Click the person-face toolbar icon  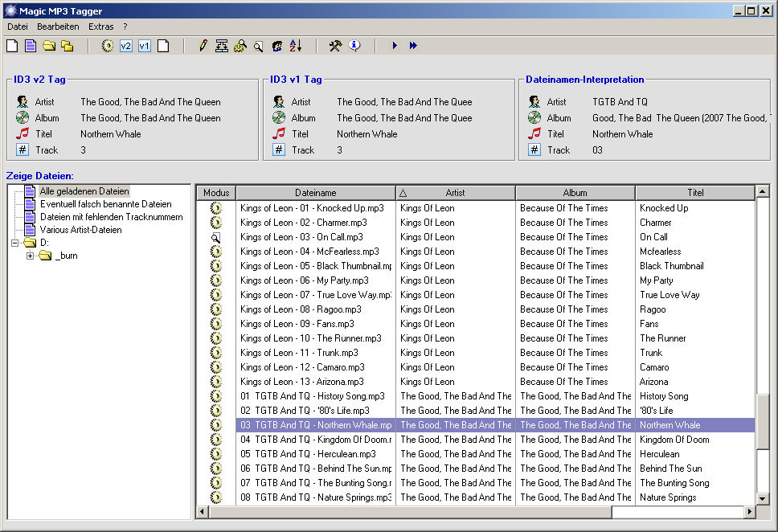point(276,46)
